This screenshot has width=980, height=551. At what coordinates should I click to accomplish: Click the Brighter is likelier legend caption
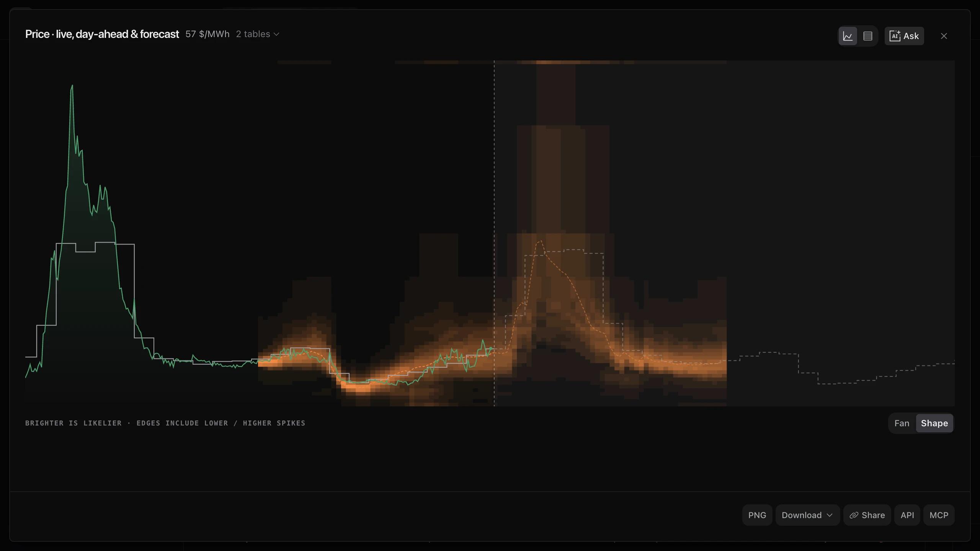tap(165, 423)
